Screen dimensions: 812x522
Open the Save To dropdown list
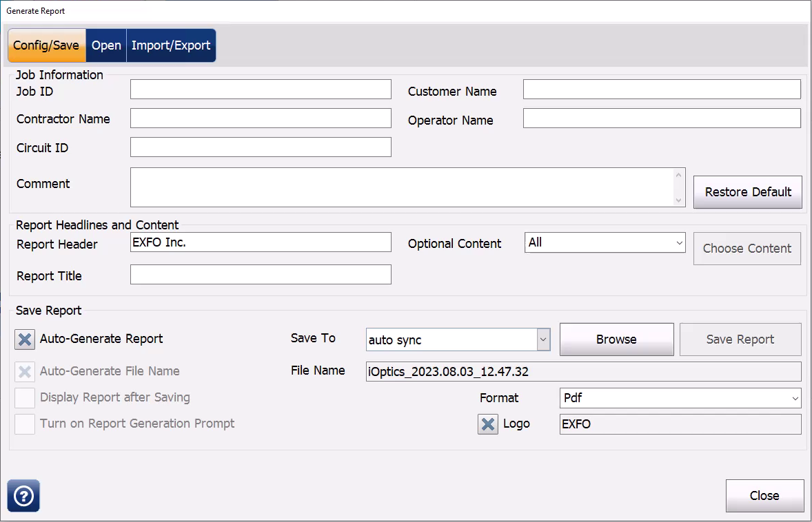click(458, 340)
